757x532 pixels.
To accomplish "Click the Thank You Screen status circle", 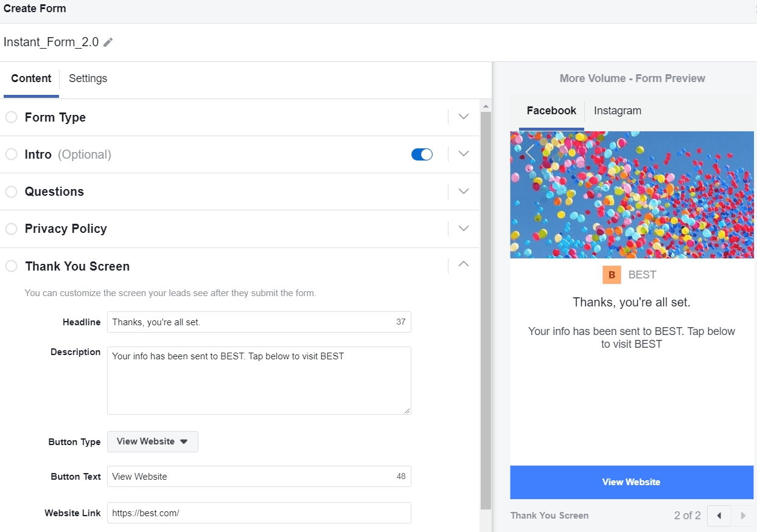I will (11, 266).
